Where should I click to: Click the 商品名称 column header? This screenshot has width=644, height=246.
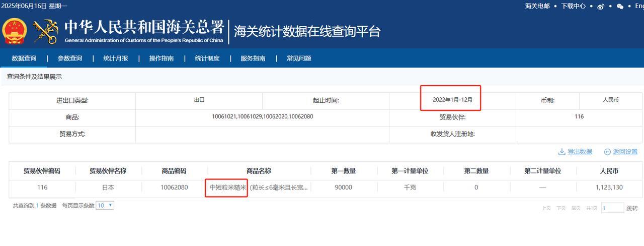click(259, 171)
